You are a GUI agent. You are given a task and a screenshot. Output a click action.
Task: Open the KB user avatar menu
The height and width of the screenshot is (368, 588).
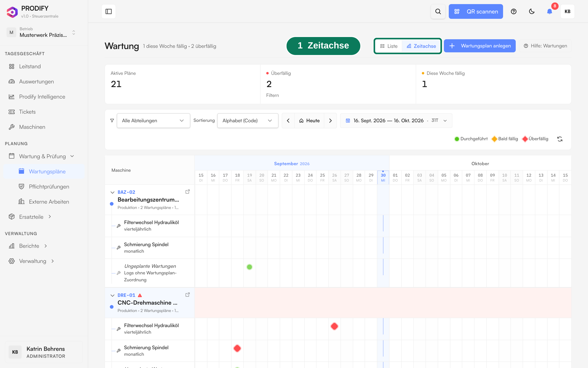tap(567, 11)
